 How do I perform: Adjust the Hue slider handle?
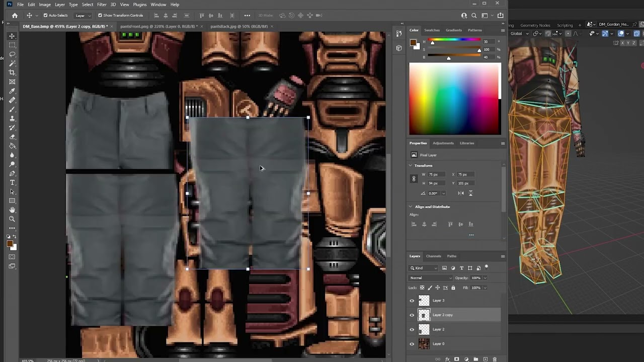(432, 43)
